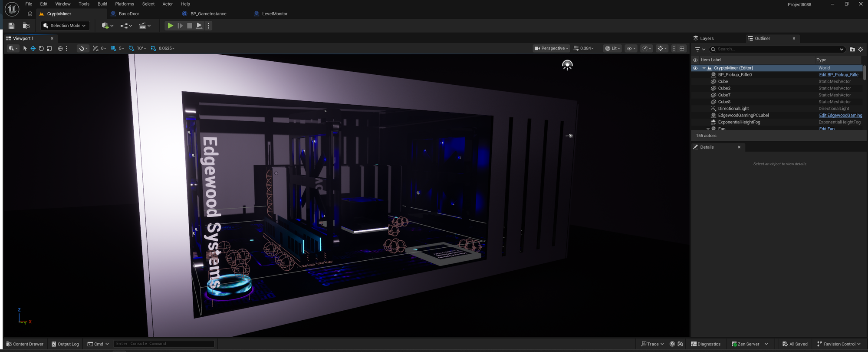Open the Add content cube-plus menu
Viewport: 868px width, 352px height.
(x=107, y=26)
